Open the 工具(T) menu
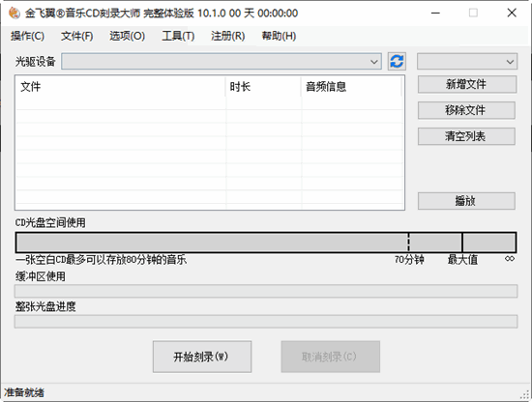532x402 pixels. coord(178,36)
